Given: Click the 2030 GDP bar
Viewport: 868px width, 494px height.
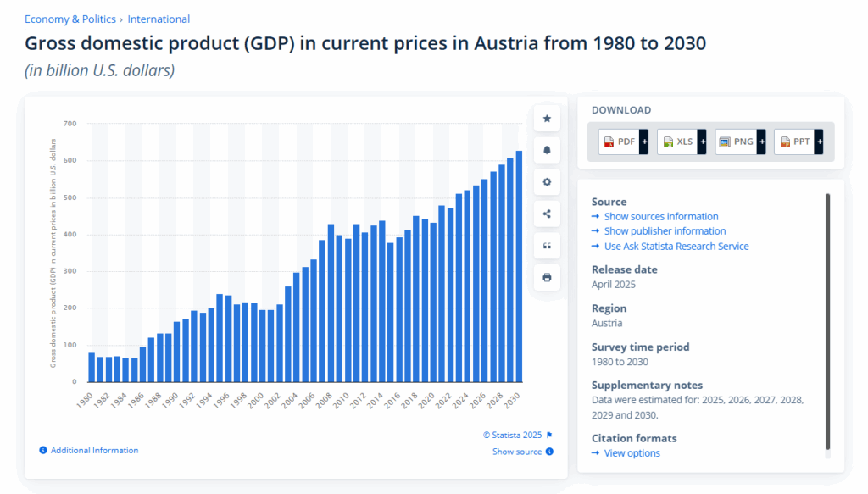Looking at the screenshot, I should tap(519, 266).
